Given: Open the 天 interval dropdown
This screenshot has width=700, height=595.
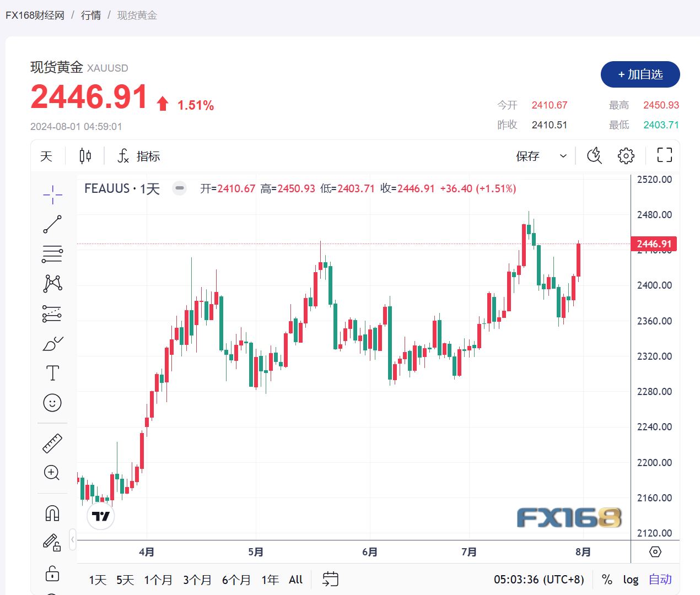Looking at the screenshot, I should coord(46,156).
